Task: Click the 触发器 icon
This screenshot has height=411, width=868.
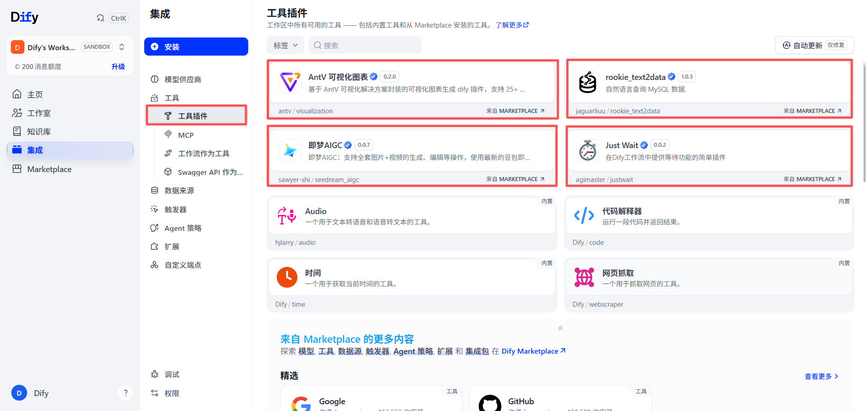Action: [x=155, y=209]
